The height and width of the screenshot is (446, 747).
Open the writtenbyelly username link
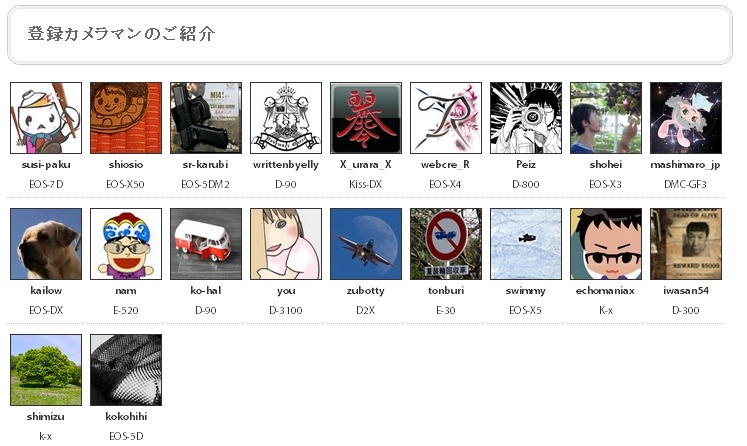coord(286,164)
